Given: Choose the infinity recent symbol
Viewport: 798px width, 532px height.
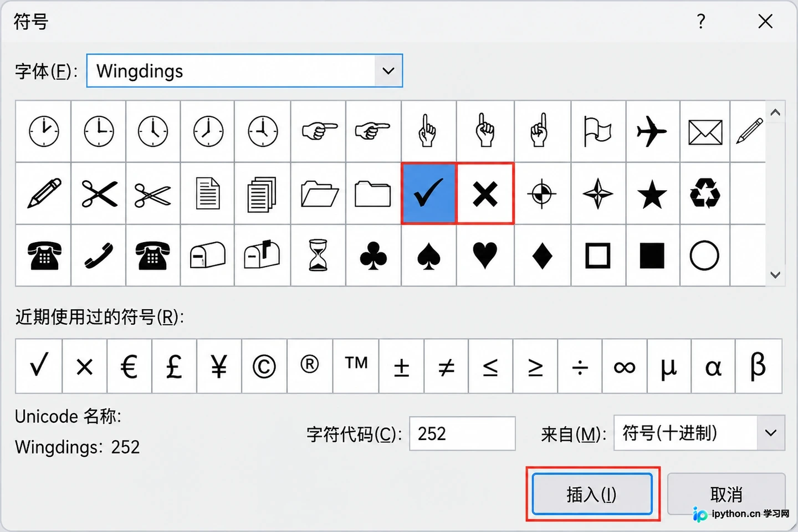Looking at the screenshot, I should click(625, 366).
